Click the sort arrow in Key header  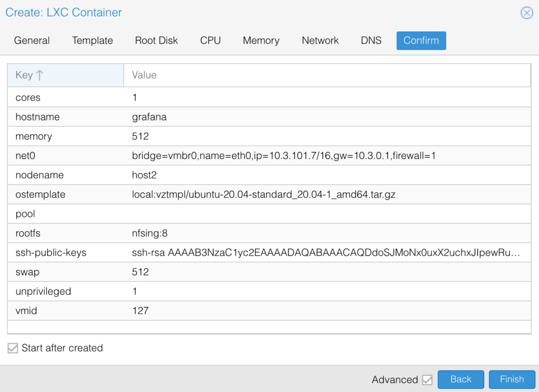point(39,75)
